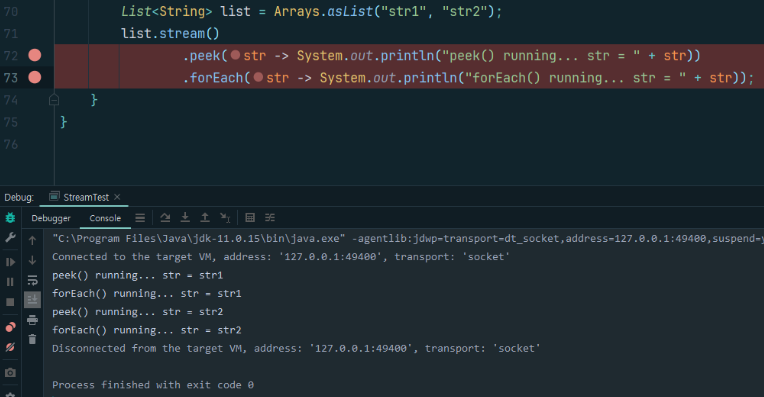The width and height of the screenshot is (764, 397).
Task: Click the Stop square icon
Action: [10, 302]
